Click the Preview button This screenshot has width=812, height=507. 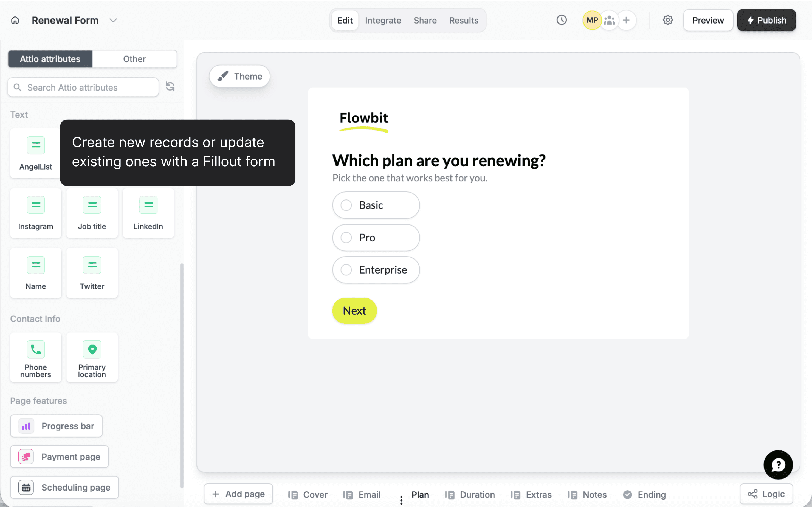(708, 21)
